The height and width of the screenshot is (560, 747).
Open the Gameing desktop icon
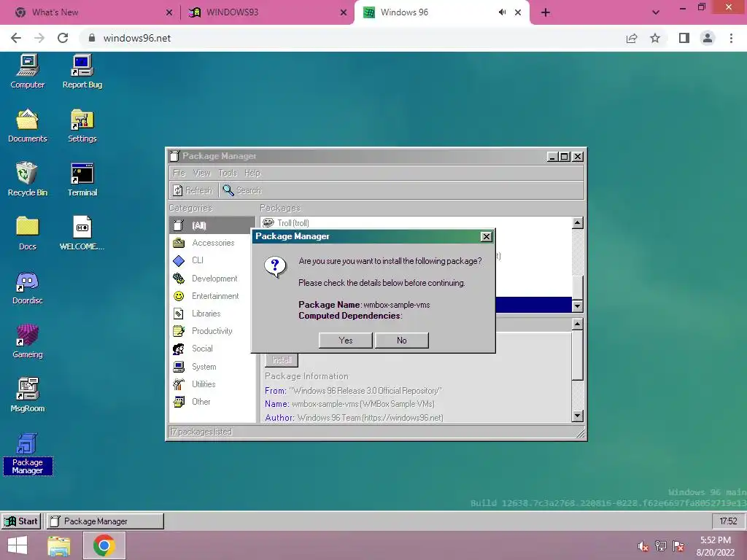[x=27, y=341]
